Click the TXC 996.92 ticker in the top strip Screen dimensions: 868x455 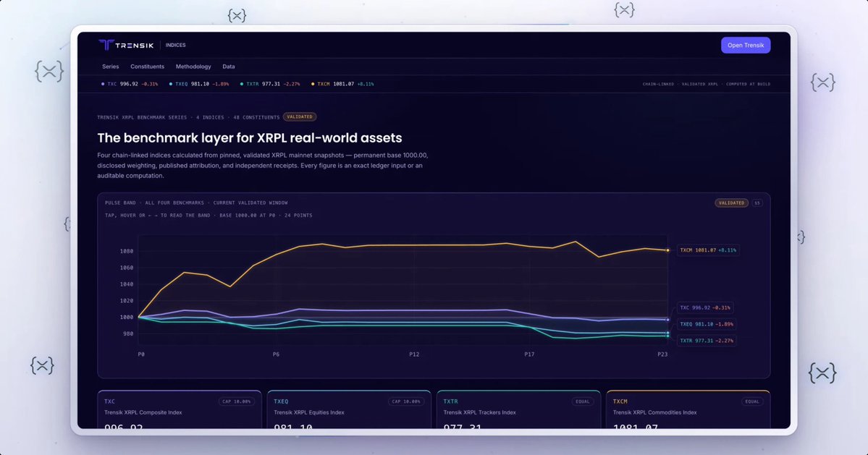(130, 84)
